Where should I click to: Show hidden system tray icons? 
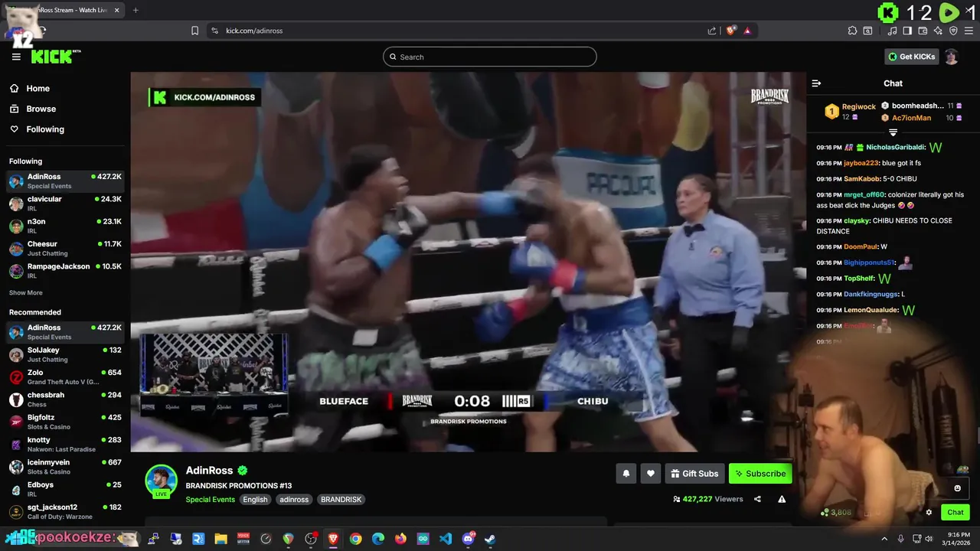pyautogui.click(x=884, y=539)
